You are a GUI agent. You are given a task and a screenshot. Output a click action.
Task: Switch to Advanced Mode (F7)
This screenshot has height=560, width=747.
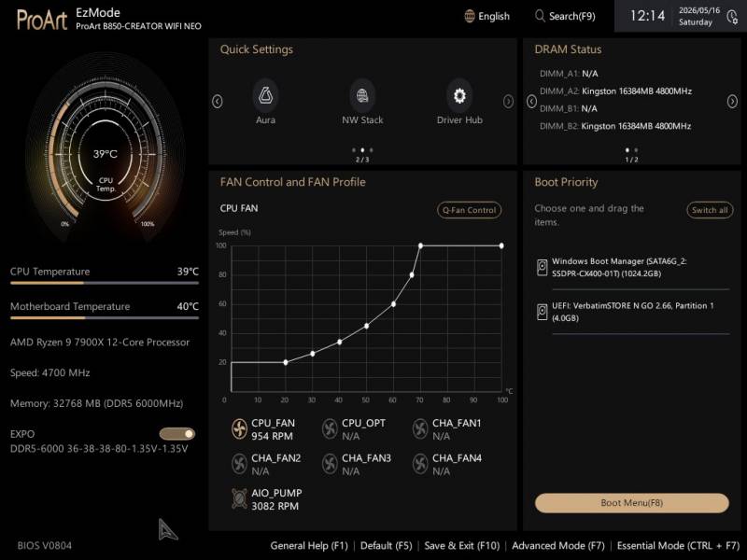557,546
